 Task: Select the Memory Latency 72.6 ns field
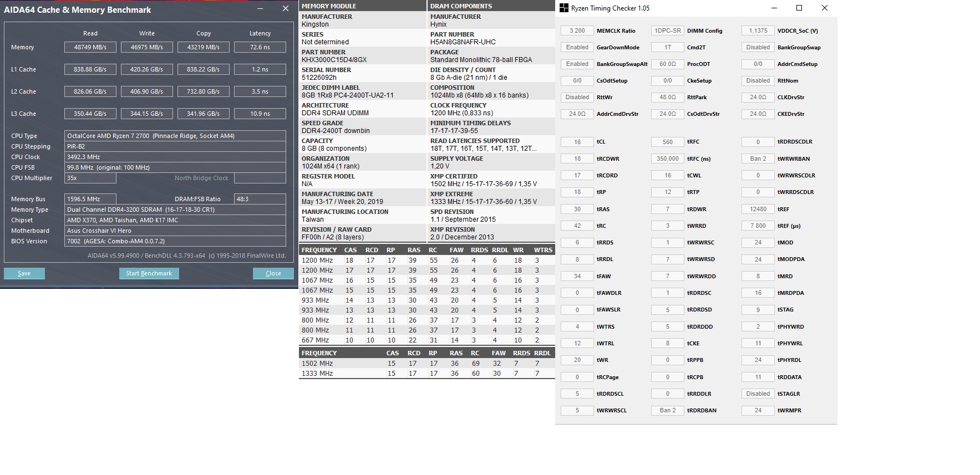(x=260, y=47)
